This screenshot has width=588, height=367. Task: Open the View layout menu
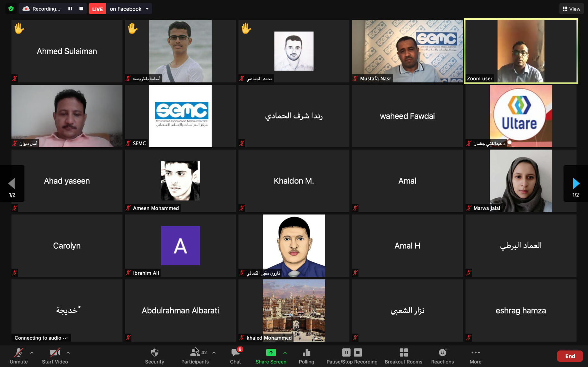tap(571, 9)
